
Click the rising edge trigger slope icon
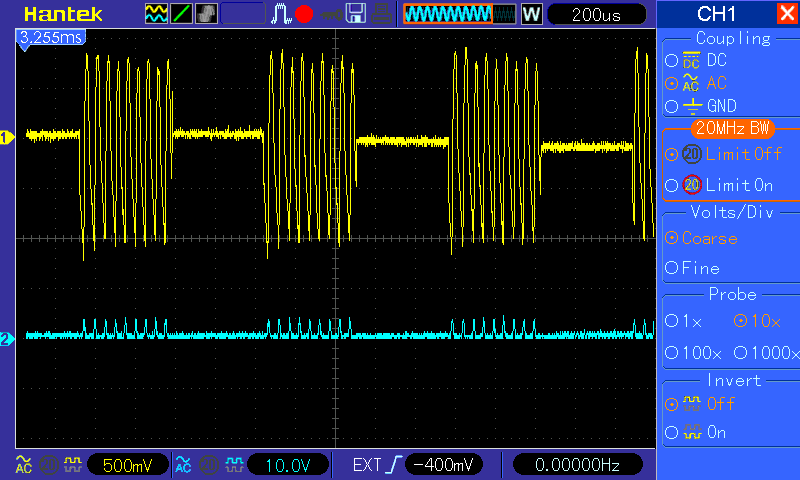(394, 465)
